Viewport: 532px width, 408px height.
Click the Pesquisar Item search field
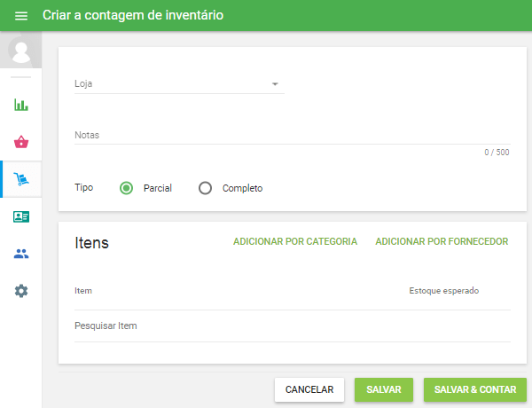291,326
